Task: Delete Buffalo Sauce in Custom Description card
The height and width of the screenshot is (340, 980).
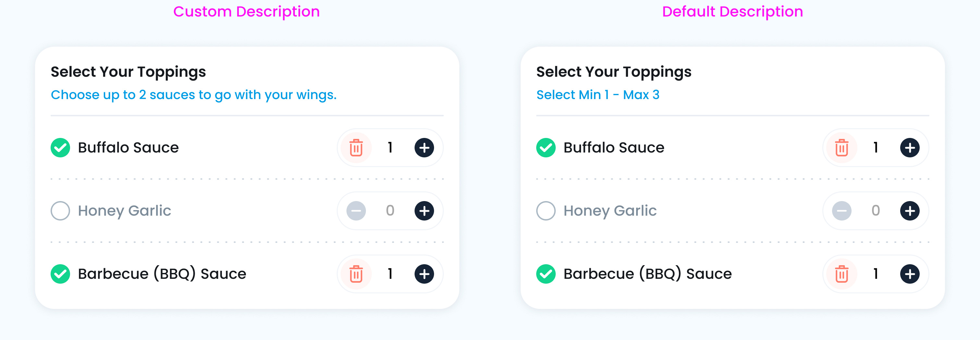Action: (356, 147)
